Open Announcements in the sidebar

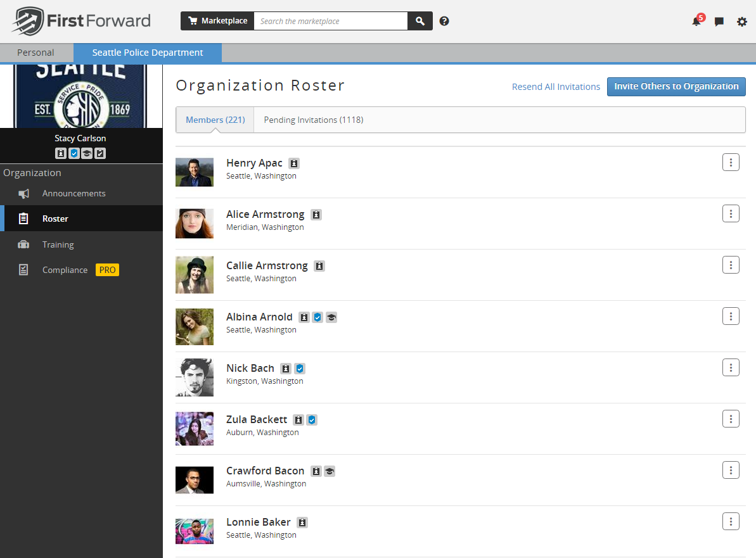pos(82,193)
